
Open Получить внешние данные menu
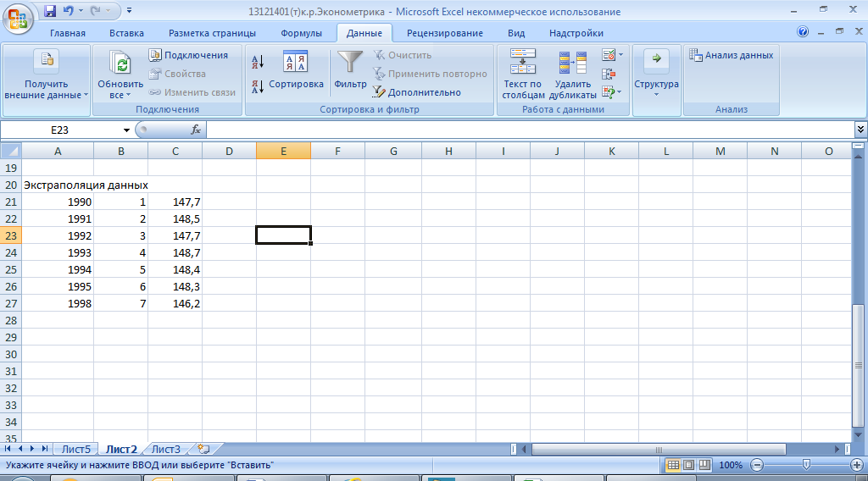point(47,75)
